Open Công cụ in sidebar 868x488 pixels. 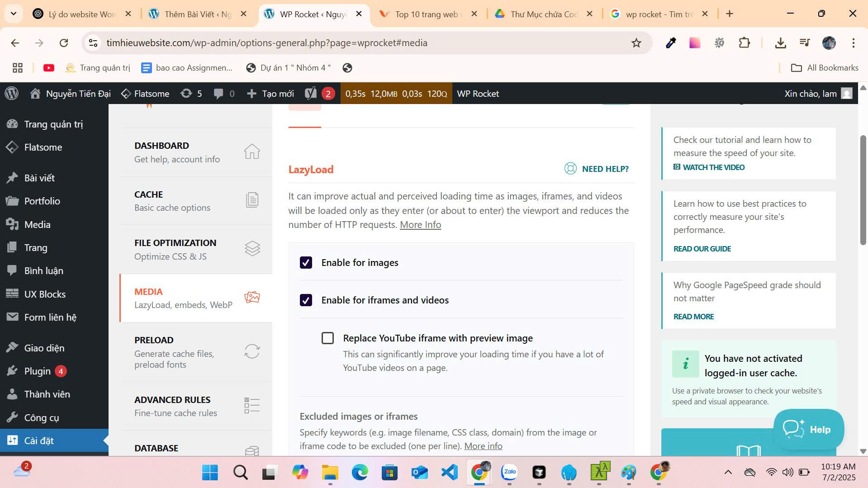pyautogui.click(x=41, y=418)
